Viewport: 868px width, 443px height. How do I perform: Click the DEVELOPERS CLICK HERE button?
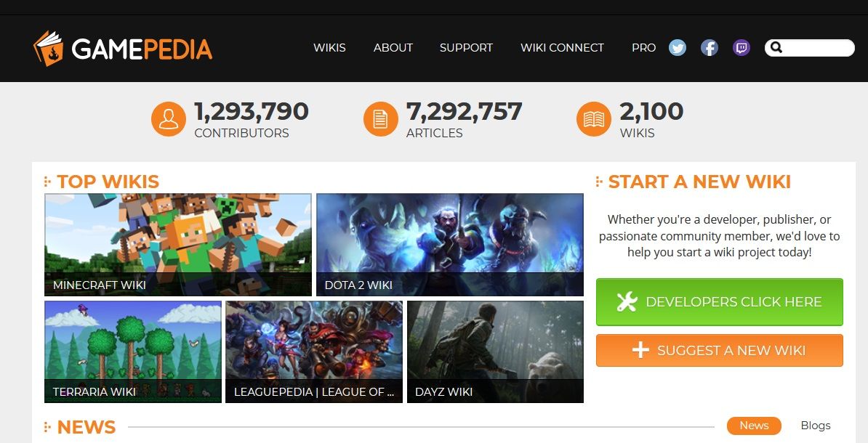pyautogui.click(x=720, y=302)
